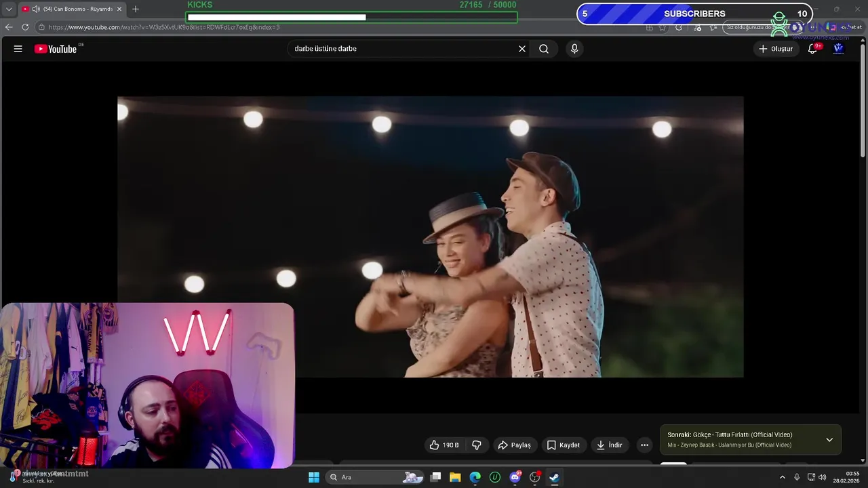
Task: Run search with the magnifier button
Action: (544, 49)
